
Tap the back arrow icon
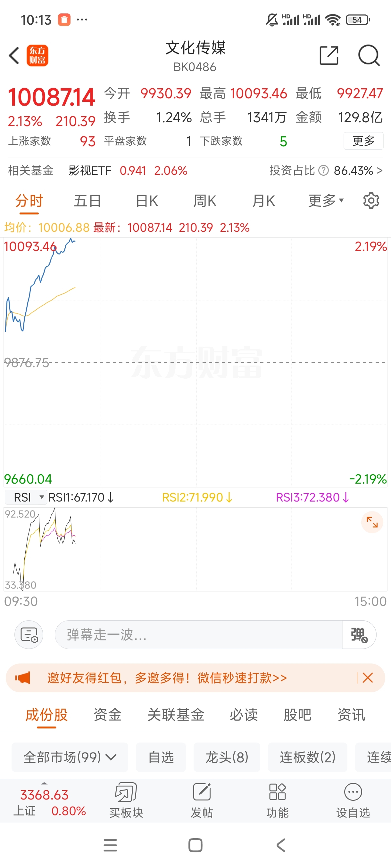[14, 55]
